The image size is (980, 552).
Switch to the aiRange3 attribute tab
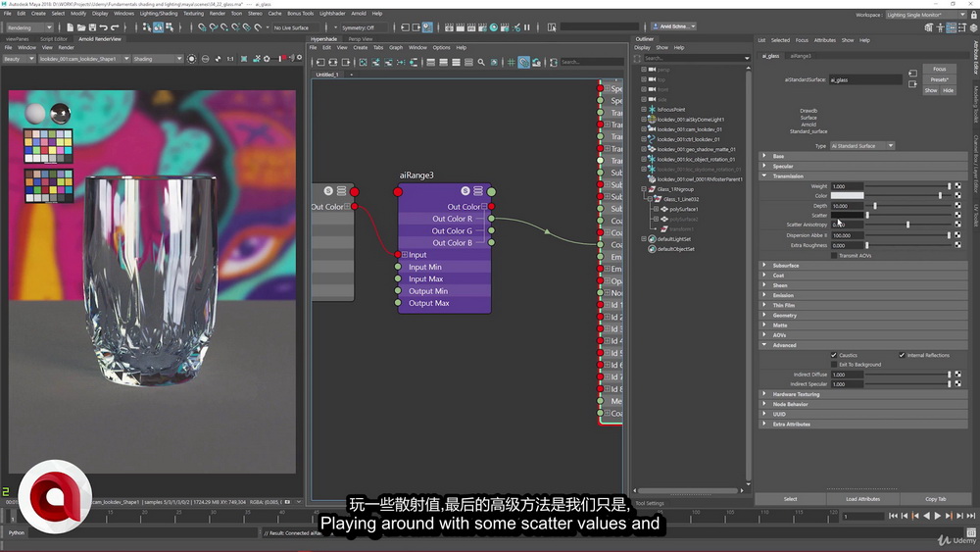(801, 56)
